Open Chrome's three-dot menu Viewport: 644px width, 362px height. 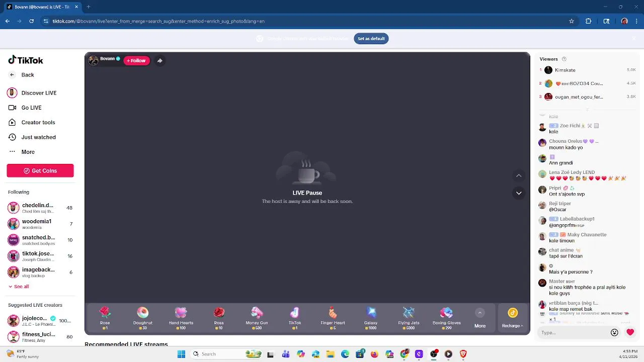tap(636, 21)
